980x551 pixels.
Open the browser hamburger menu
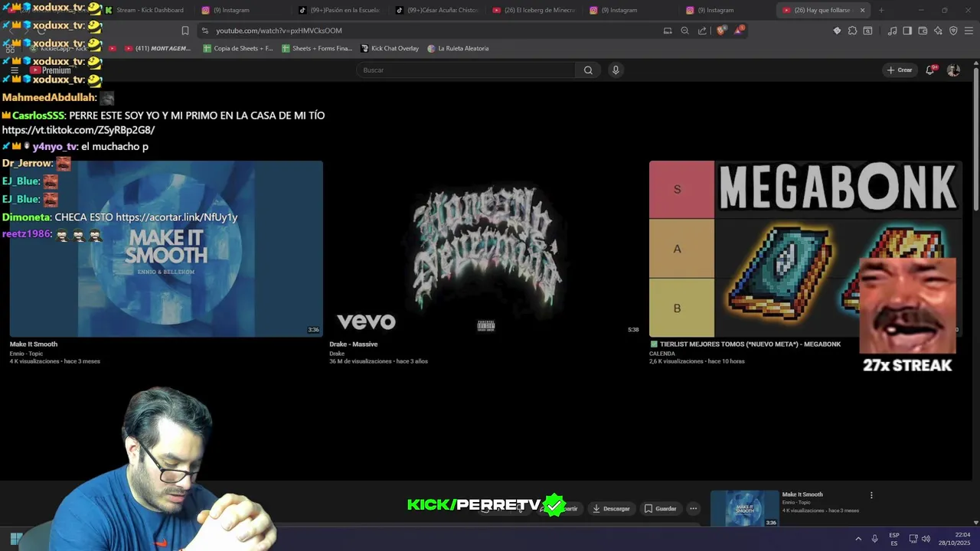[969, 31]
